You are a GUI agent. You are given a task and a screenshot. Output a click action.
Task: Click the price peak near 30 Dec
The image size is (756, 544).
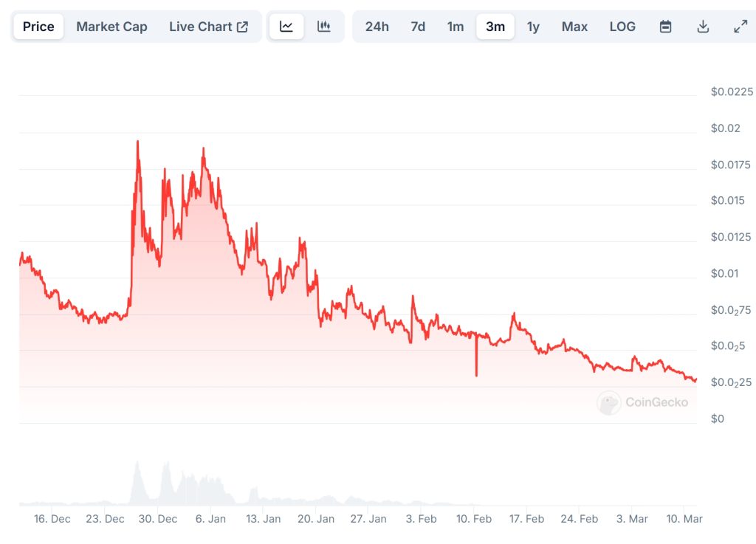[137, 142]
